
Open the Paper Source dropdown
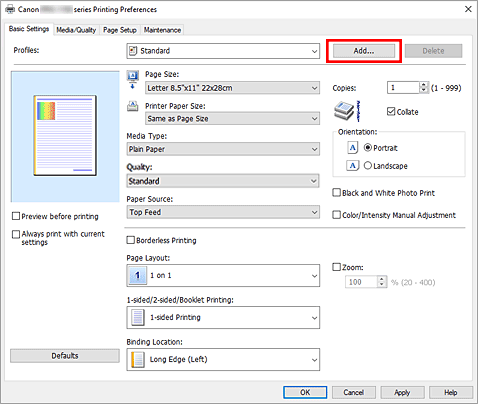(223, 212)
